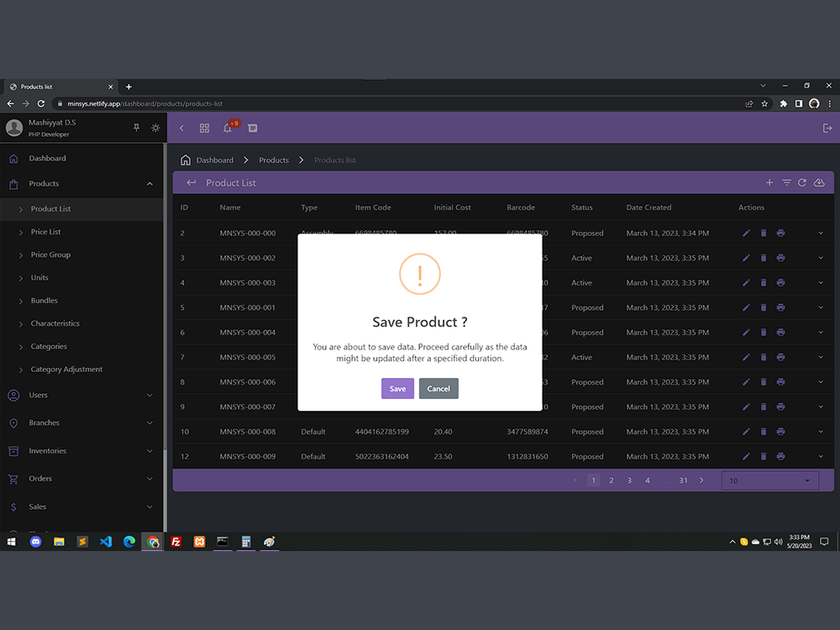
Task: Go to page 31 of product list
Action: [684, 480]
